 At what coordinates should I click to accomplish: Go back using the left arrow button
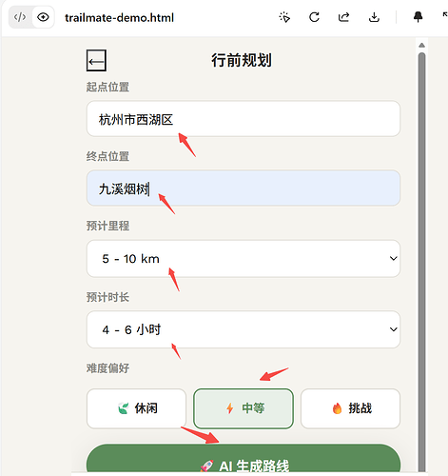[96, 60]
